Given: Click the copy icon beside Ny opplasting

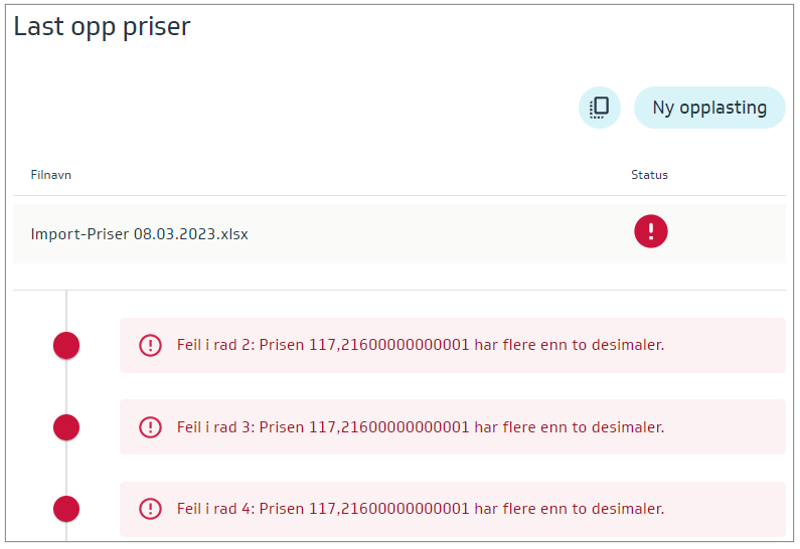Looking at the screenshot, I should click(599, 108).
